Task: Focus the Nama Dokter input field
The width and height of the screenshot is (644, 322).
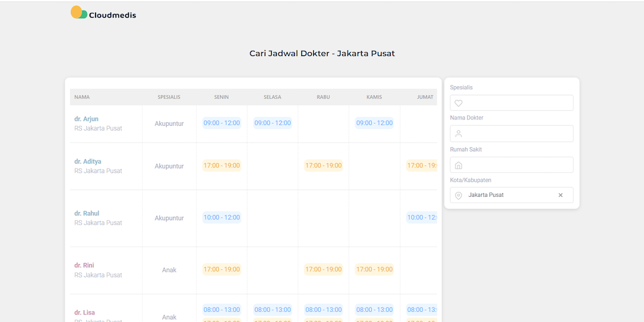Action: (516, 133)
